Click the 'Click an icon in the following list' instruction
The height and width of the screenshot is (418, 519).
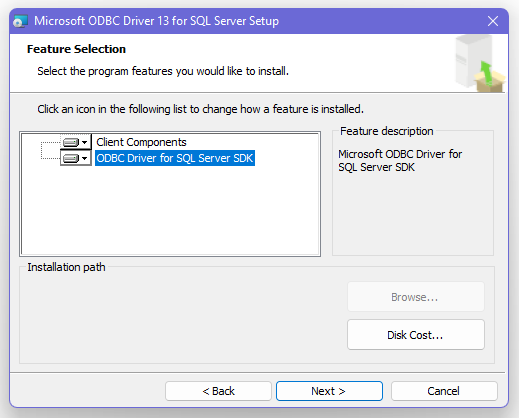coord(200,109)
